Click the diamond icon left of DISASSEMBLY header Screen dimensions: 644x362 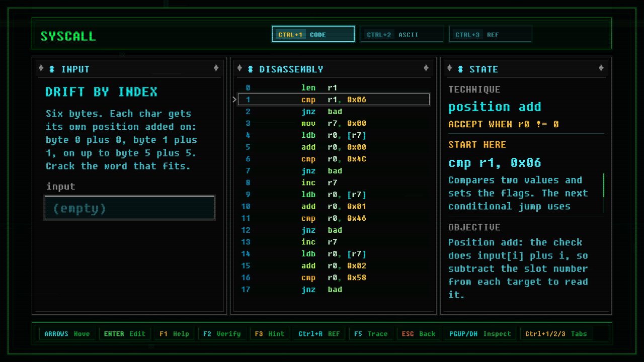(x=239, y=68)
